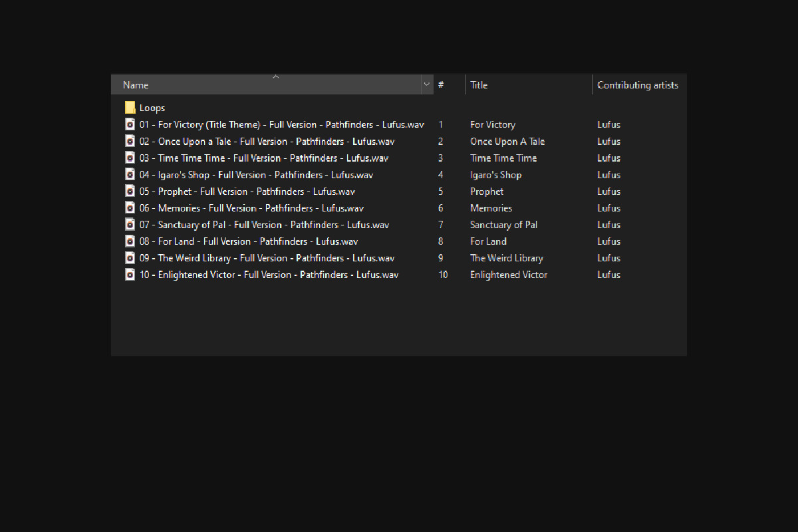Click the WAV icon next to 05 Prophet
798x532 pixels.
click(x=130, y=191)
